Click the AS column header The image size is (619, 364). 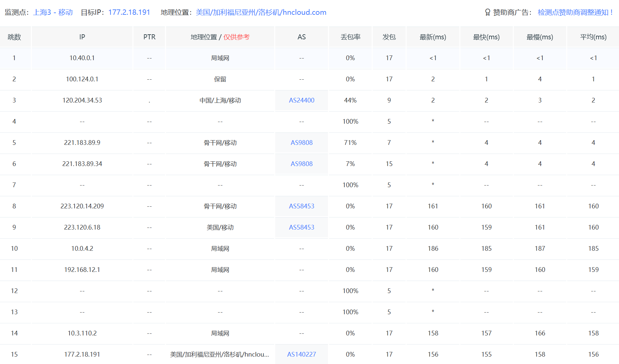(x=301, y=37)
